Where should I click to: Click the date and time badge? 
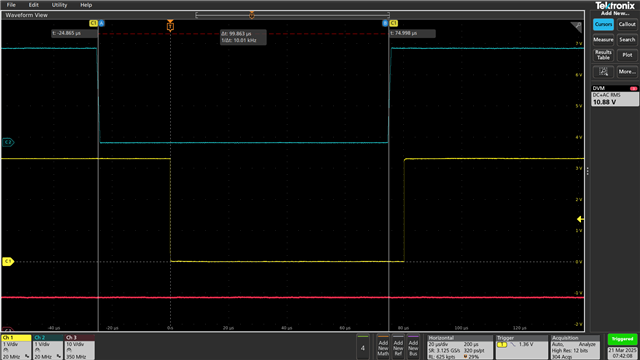pos(622,353)
